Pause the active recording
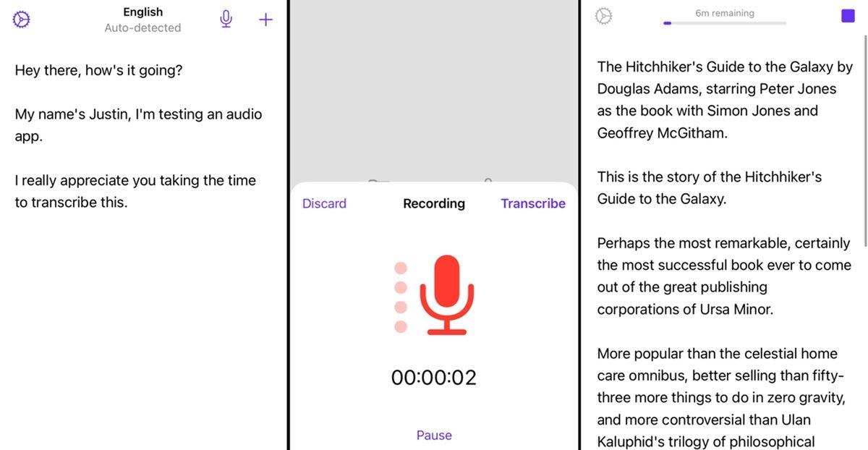868x450 pixels. point(434,435)
